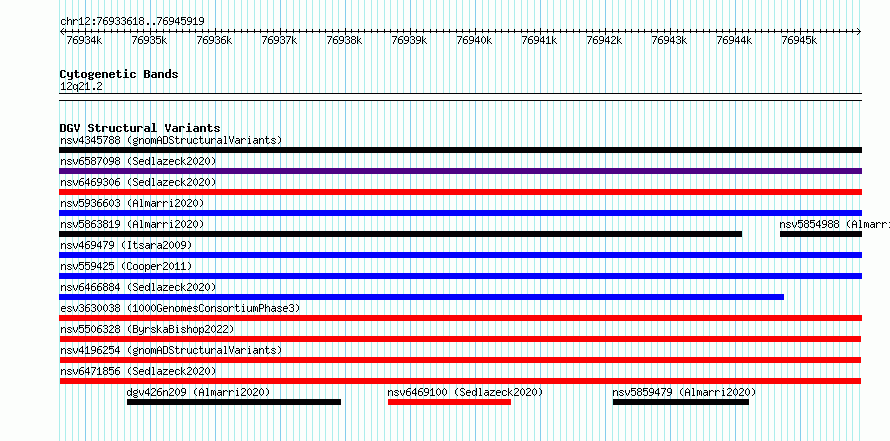Image resolution: width=890 pixels, height=441 pixels.
Task: Open the black nsv5859479 variant bar
Action: click(x=681, y=402)
